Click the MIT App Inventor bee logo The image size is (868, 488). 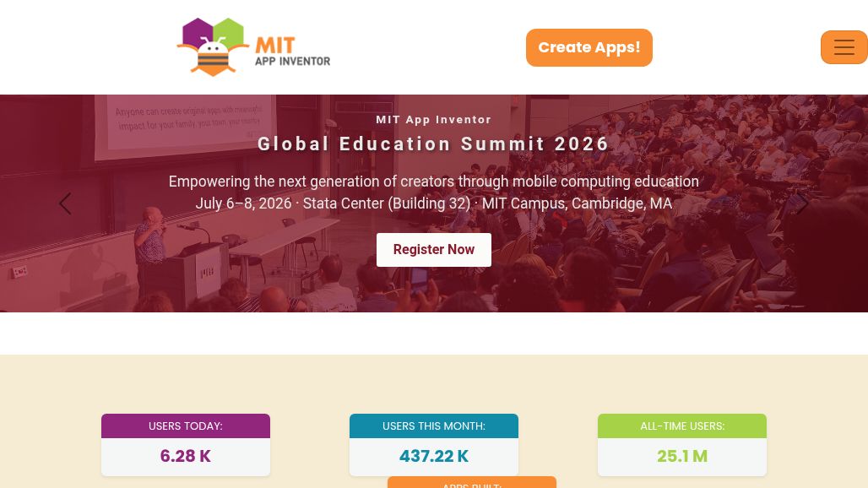click(213, 47)
